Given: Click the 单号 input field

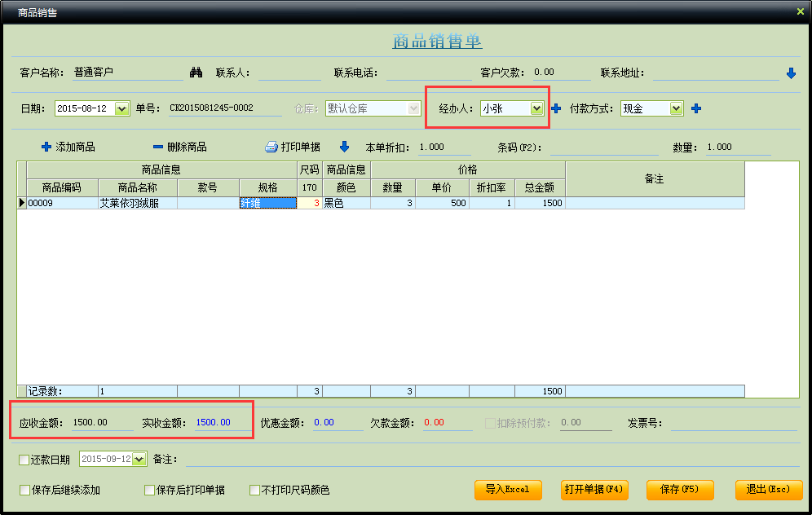Looking at the screenshot, I should [225, 108].
